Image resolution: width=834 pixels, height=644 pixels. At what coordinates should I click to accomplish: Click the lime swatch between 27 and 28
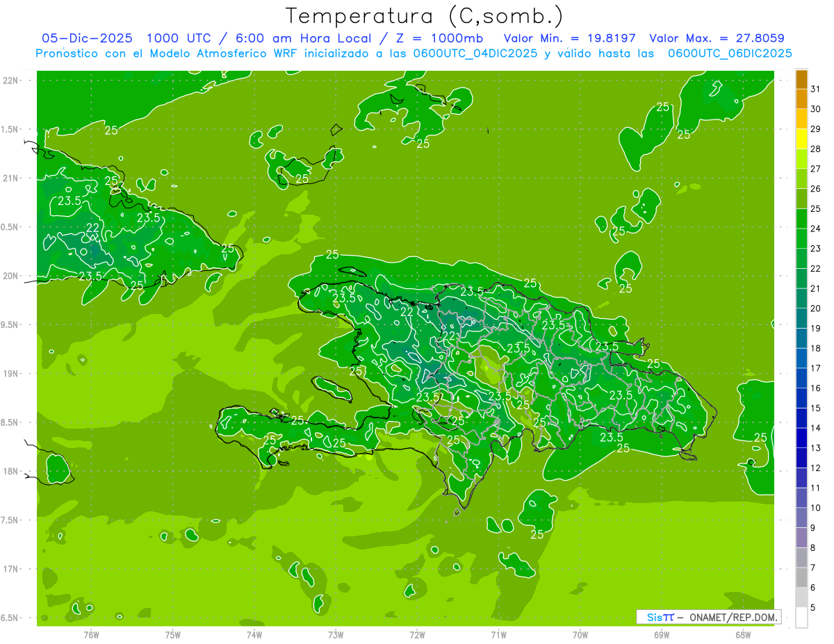pyautogui.click(x=801, y=159)
